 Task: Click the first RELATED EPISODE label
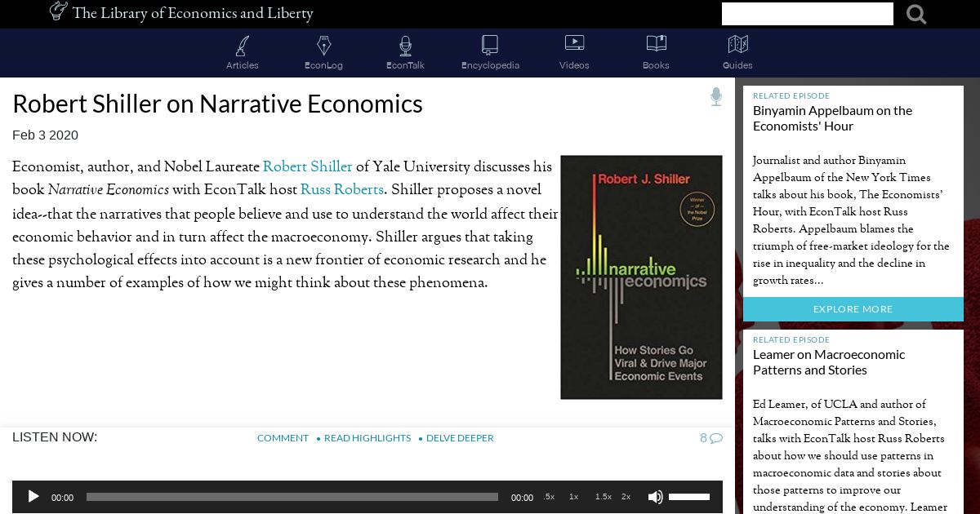(791, 96)
